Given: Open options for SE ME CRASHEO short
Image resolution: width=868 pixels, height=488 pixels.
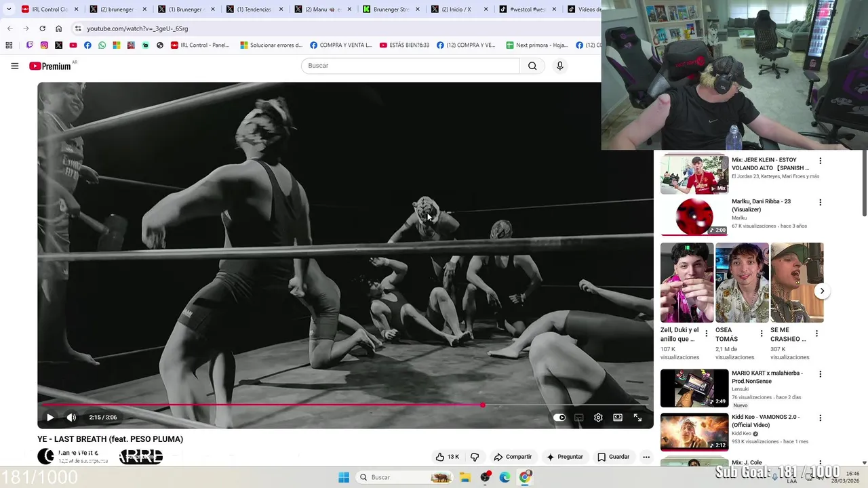Looking at the screenshot, I should click(x=816, y=333).
